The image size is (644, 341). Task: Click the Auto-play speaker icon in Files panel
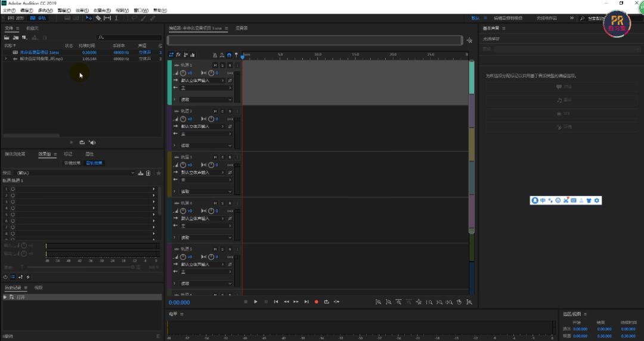(92, 142)
